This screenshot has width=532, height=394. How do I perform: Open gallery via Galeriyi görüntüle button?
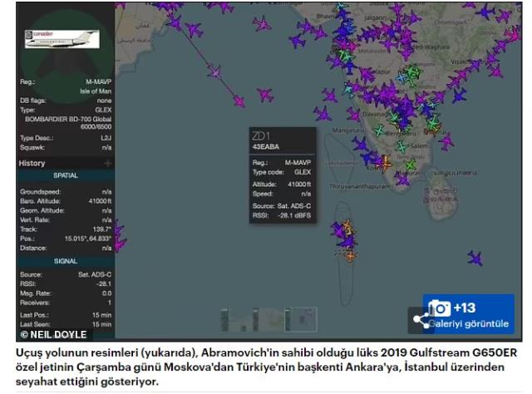tap(472, 323)
